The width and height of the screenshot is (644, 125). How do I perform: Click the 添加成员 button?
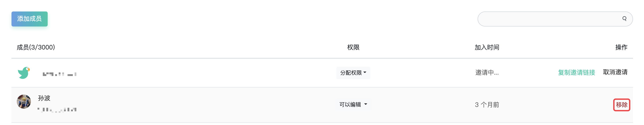[x=30, y=19]
